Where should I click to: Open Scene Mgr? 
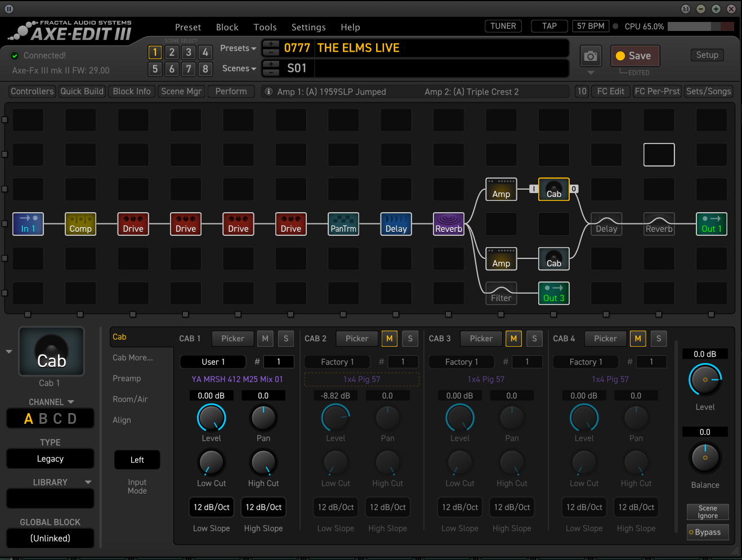pos(181,91)
